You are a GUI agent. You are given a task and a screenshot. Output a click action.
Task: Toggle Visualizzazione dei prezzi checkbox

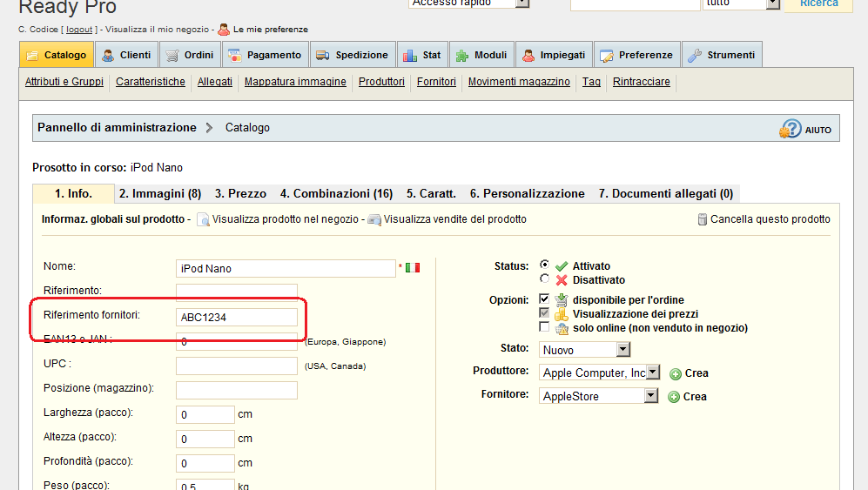pyautogui.click(x=544, y=312)
